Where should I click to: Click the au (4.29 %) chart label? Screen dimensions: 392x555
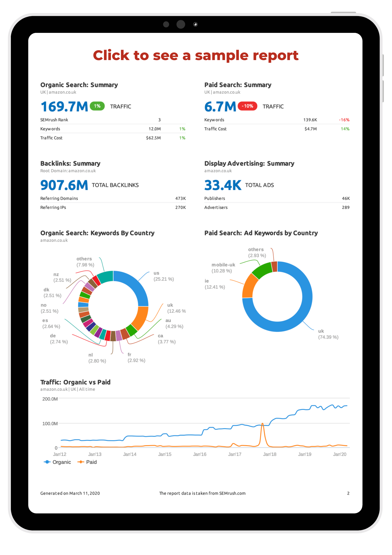pyautogui.click(x=174, y=323)
